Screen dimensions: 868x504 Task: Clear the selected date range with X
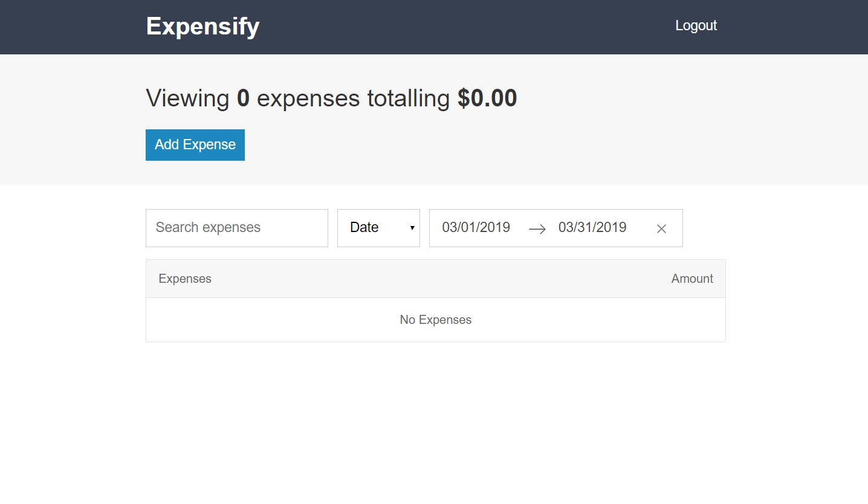661,228
